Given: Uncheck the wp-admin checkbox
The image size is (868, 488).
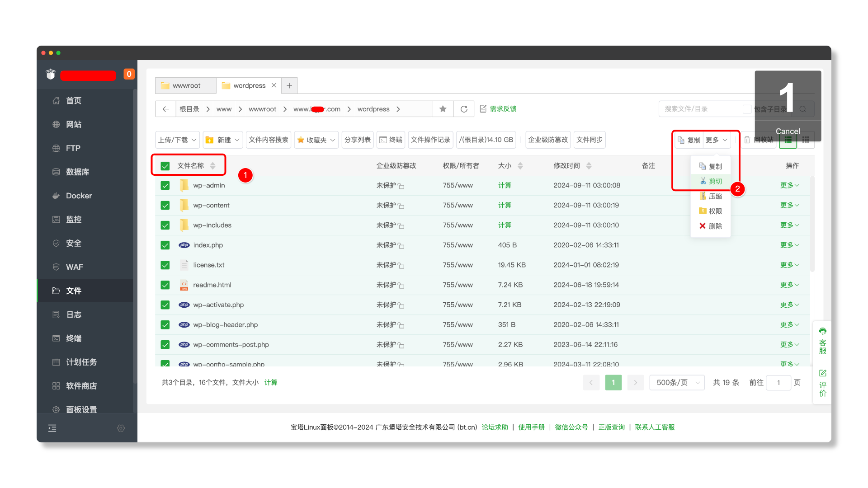Looking at the screenshot, I should tap(165, 186).
